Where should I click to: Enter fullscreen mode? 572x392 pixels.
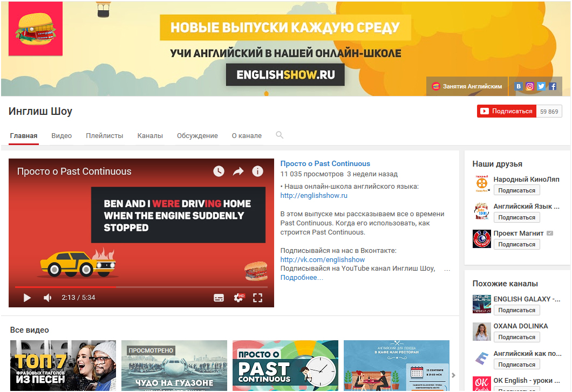tap(257, 298)
